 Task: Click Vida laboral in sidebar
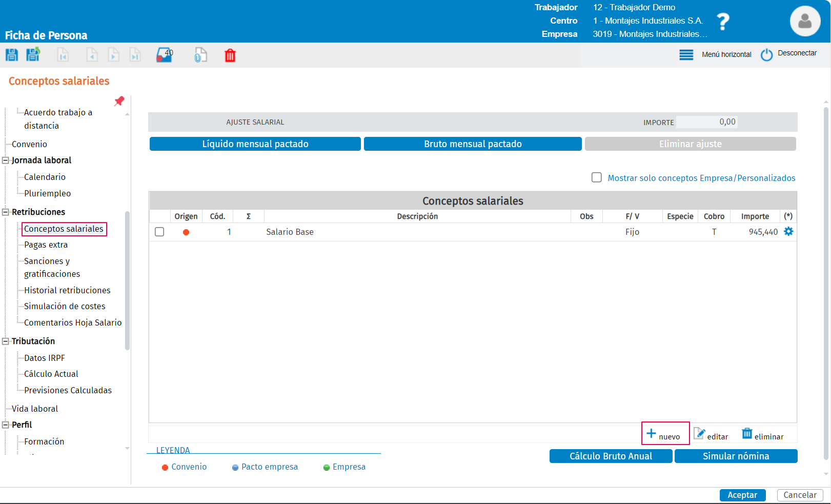(35, 409)
